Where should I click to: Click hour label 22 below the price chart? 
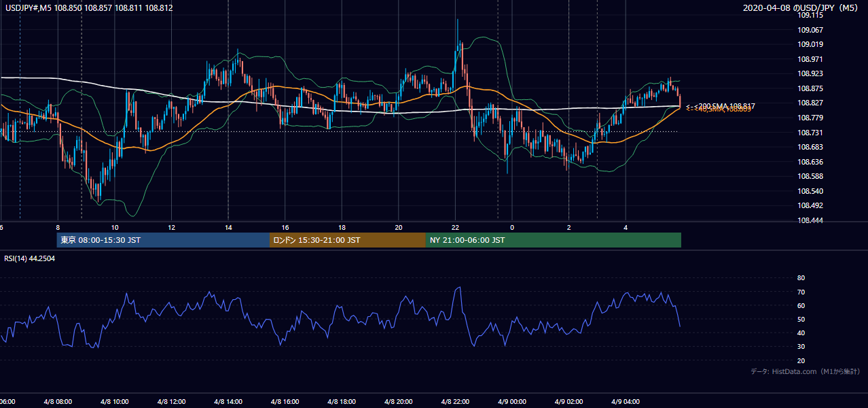point(455,228)
